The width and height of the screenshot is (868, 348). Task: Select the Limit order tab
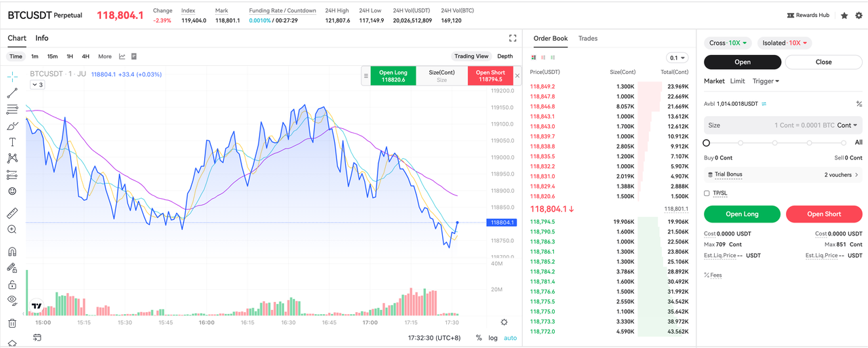point(738,81)
